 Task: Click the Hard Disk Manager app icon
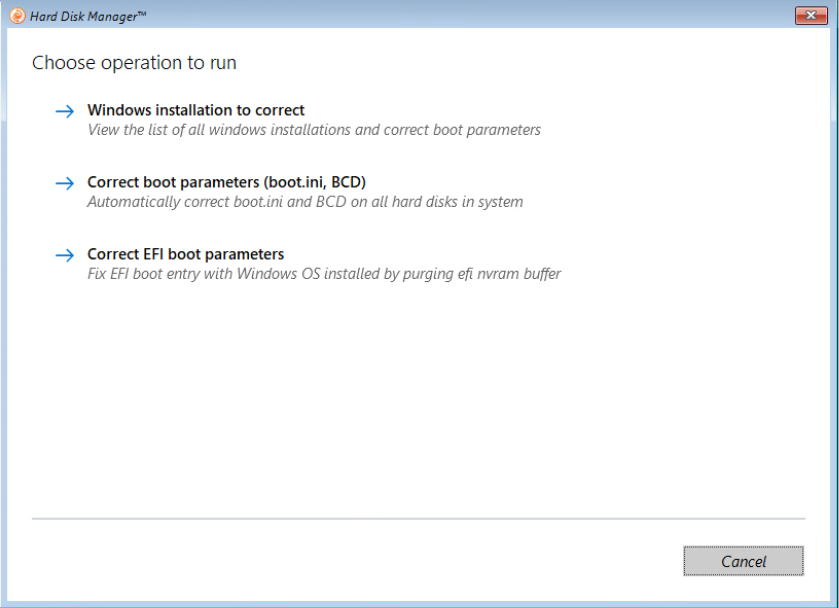pos(17,15)
